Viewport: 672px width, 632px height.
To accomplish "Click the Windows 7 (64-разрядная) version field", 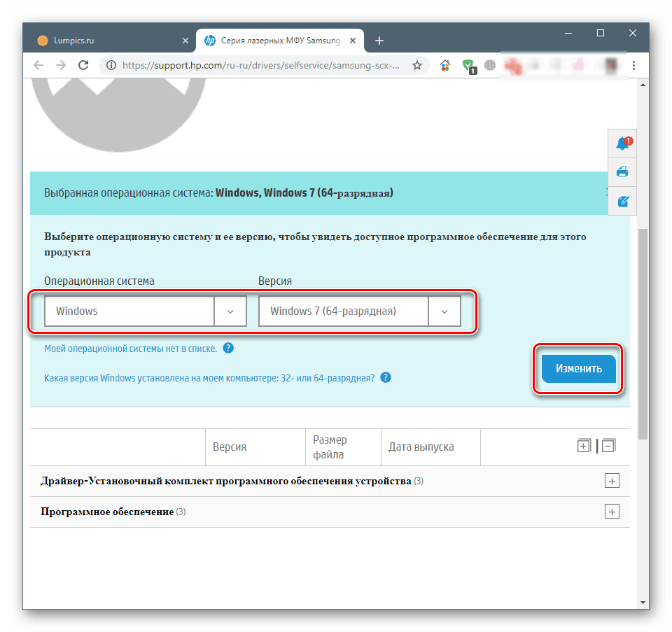I will coord(343,311).
